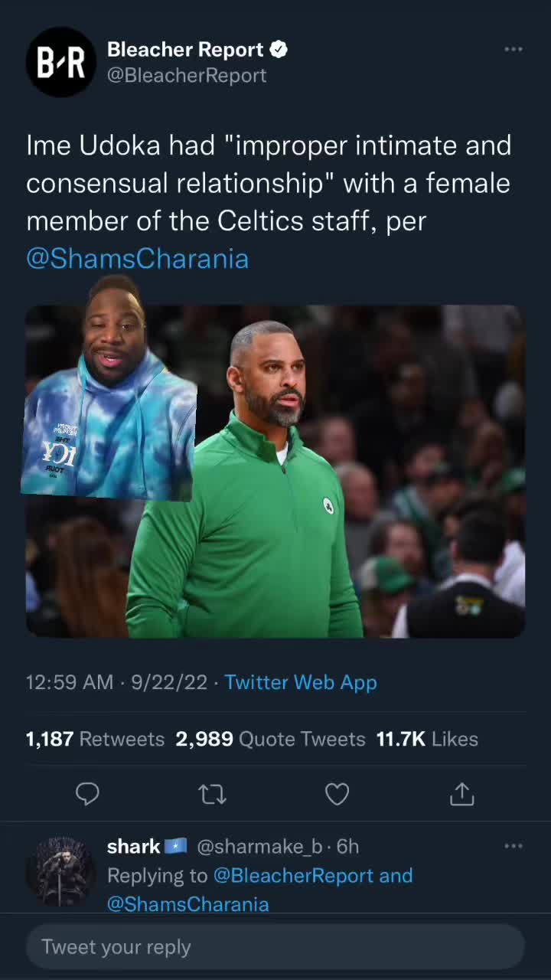
Task: Open the @ShamsCharania mention in tweet
Action: point(138,259)
